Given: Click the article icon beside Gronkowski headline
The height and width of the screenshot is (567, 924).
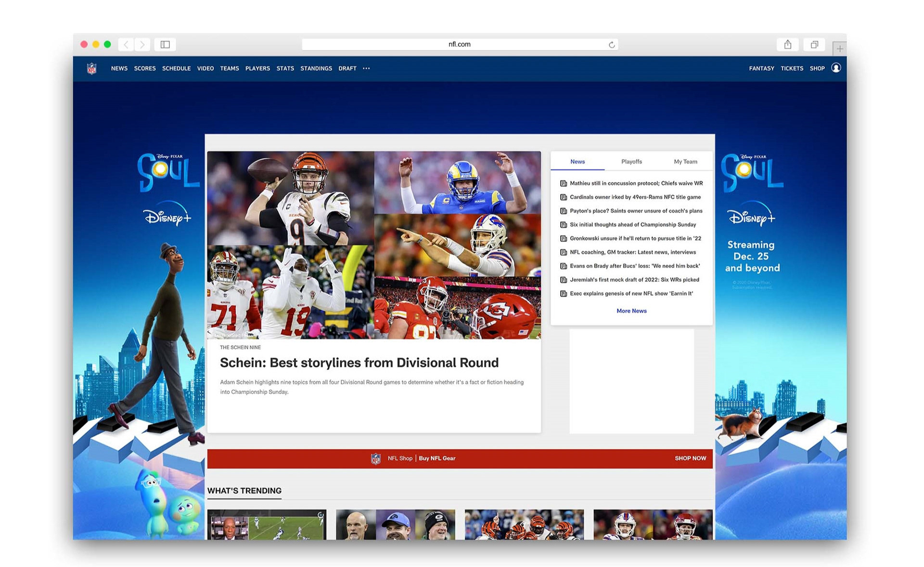Looking at the screenshot, I should tap(563, 239).
